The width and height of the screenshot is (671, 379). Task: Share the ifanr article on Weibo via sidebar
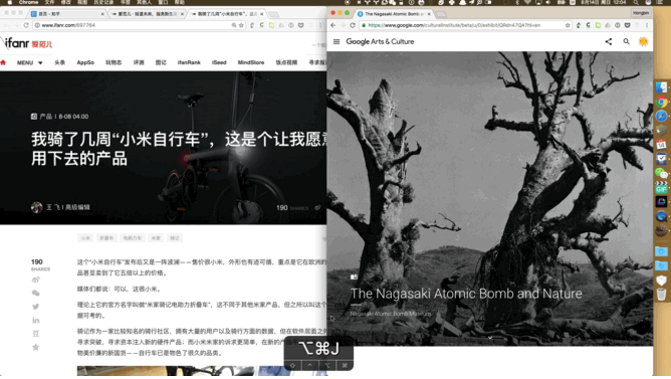point(36,280)
